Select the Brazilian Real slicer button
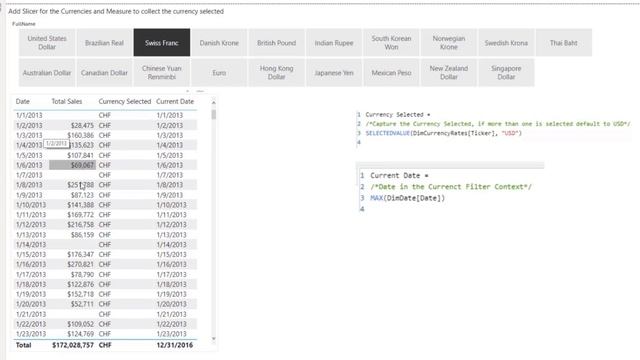Image resolution: width=640 pixels, height=360 pixels. tap(104, 42)
